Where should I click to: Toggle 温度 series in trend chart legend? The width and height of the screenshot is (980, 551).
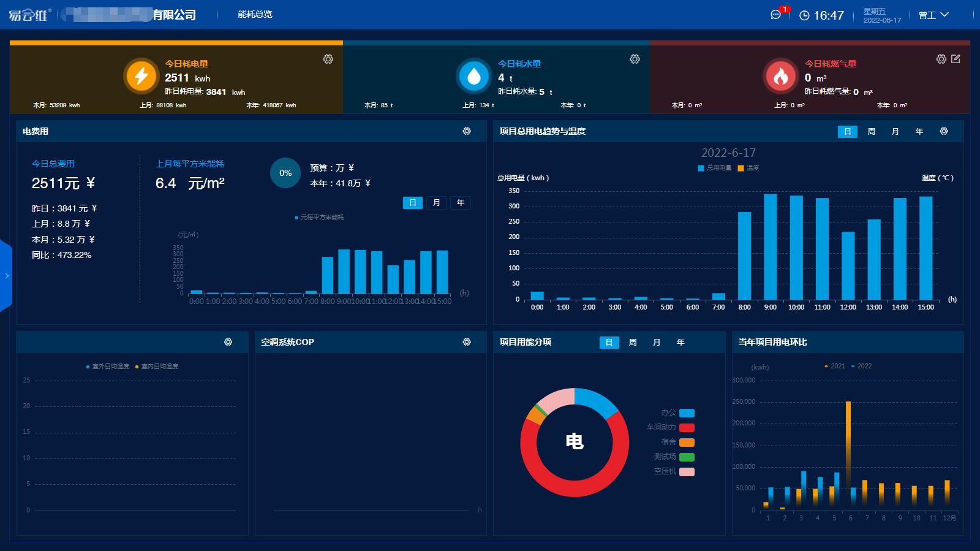748,168
